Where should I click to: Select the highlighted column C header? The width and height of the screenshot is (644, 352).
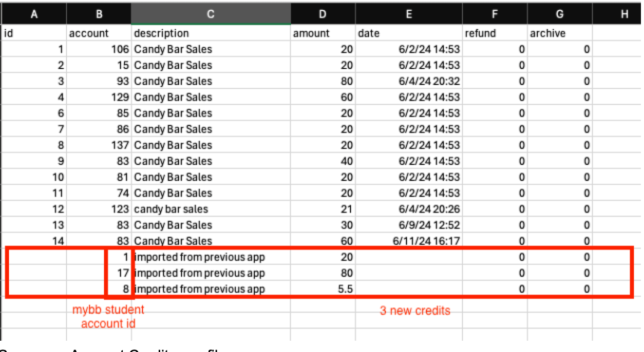[211, 14]
